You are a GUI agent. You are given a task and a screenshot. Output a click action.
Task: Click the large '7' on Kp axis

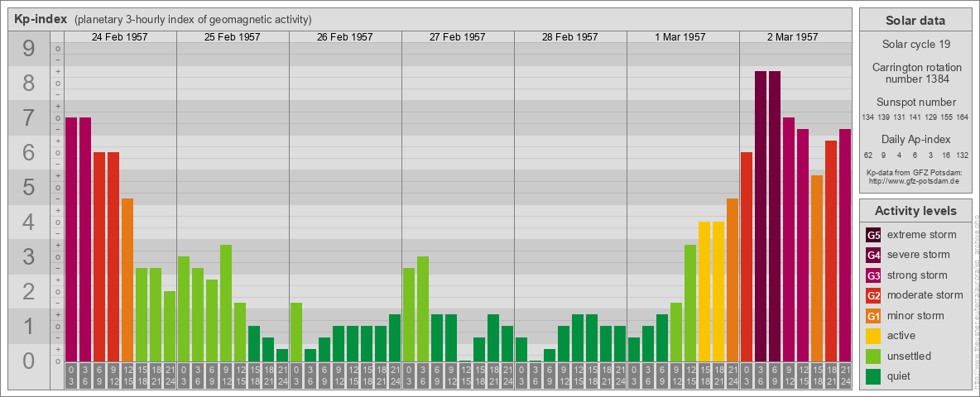(29, 117)
